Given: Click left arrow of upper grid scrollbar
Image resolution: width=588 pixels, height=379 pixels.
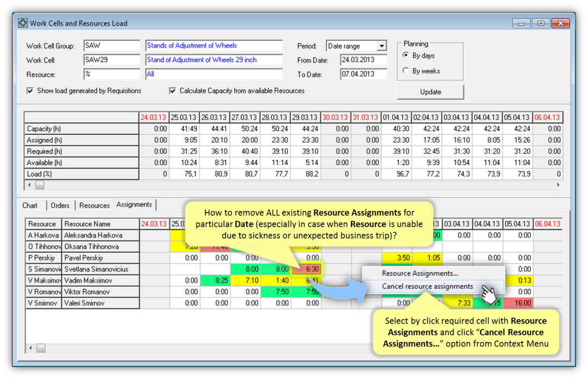Looking at the screenshot, I should pyautogui.click(x=30, y=185).
